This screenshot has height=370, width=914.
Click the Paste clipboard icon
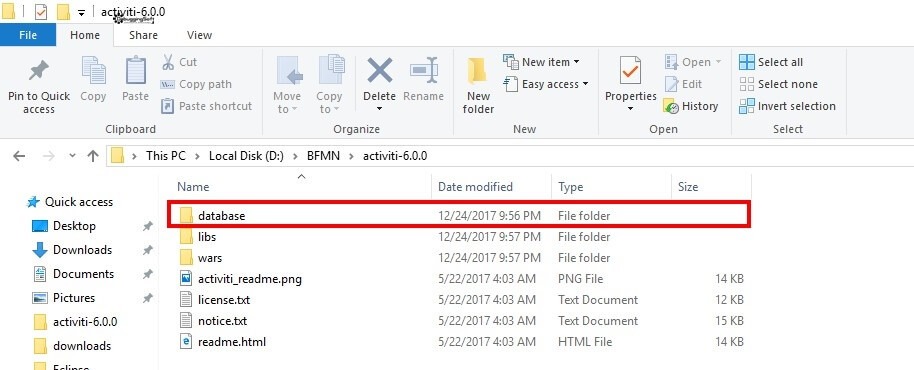[135, 71]
